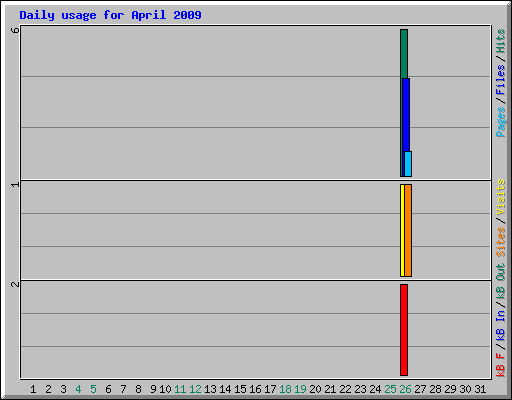Click green day '5' on the x-axis
This screenshot has width=512, height=400.
click(93, 389)
